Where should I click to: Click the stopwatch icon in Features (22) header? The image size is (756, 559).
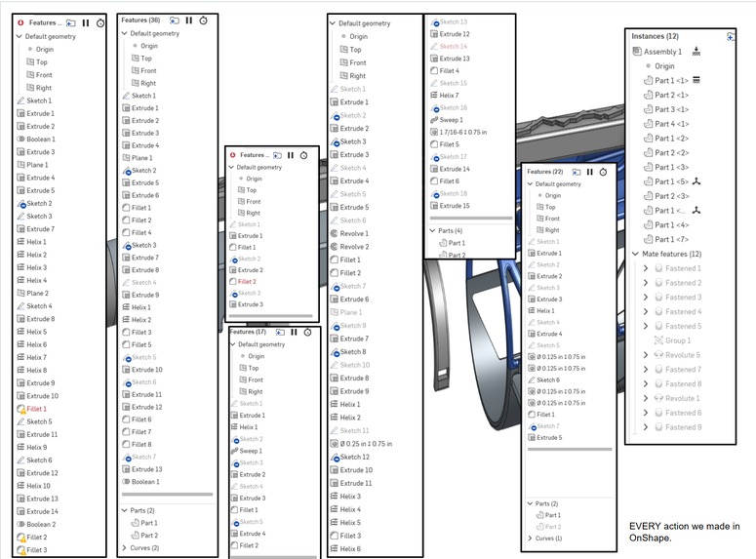(x=603, y=172)
